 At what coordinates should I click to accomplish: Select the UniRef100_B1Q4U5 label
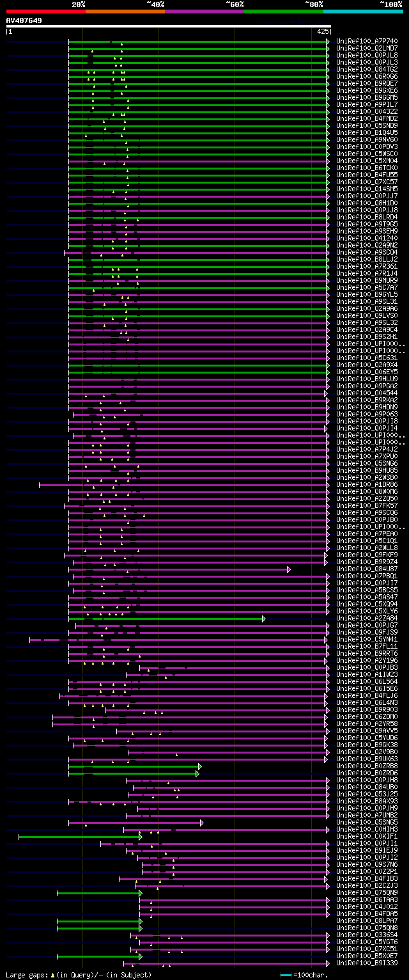(x=367, y=133)
